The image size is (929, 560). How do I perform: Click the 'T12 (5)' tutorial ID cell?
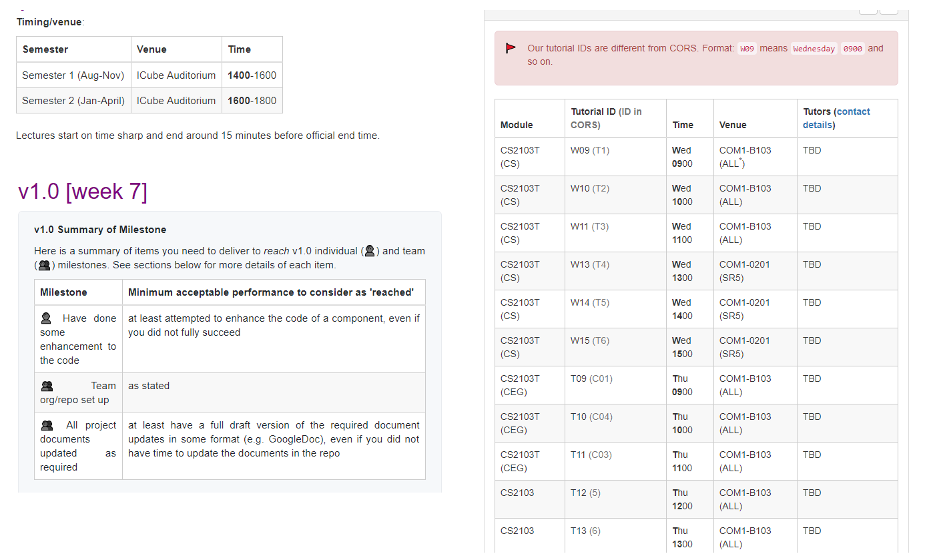pyautogui.click(x=615, y=499)
